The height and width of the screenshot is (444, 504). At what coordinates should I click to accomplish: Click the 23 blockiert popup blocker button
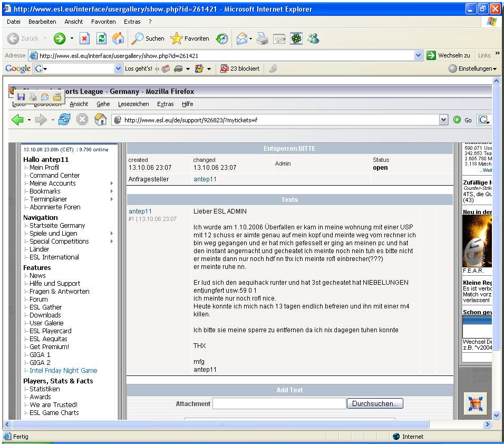pyautogui.click(x=240, y=69)
